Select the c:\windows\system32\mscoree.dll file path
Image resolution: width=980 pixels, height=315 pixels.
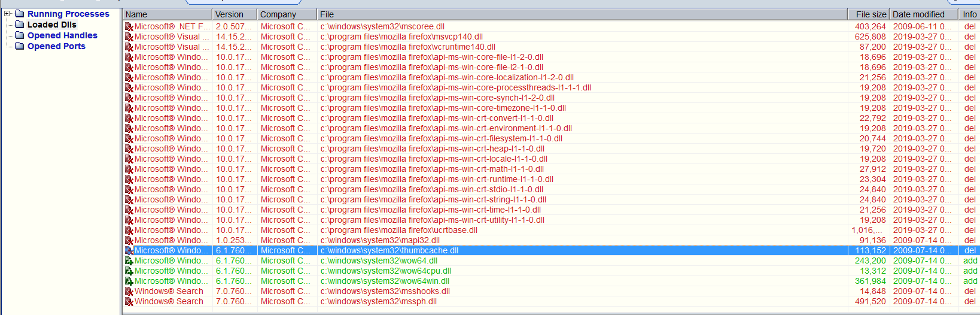tap(382, 26)
